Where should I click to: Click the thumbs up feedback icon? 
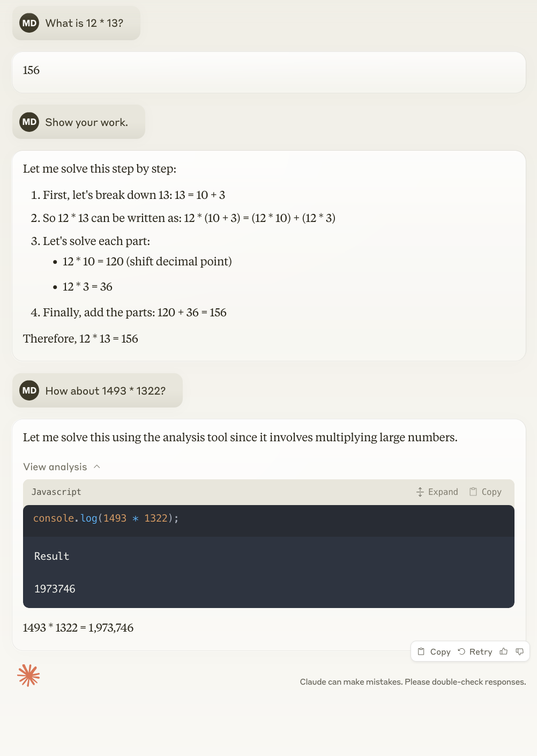tap(503, 651)
